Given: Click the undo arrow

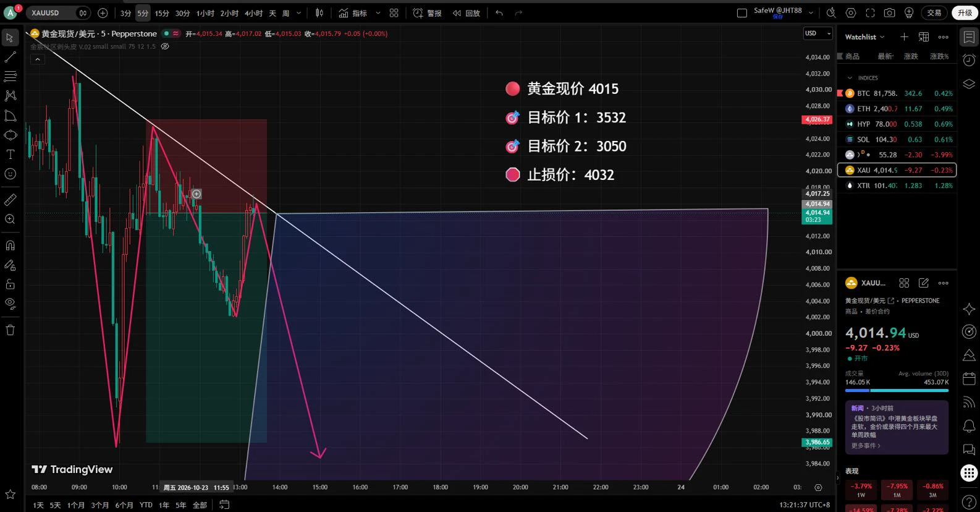Looking at the screenshot, I should tap(499, 13).
